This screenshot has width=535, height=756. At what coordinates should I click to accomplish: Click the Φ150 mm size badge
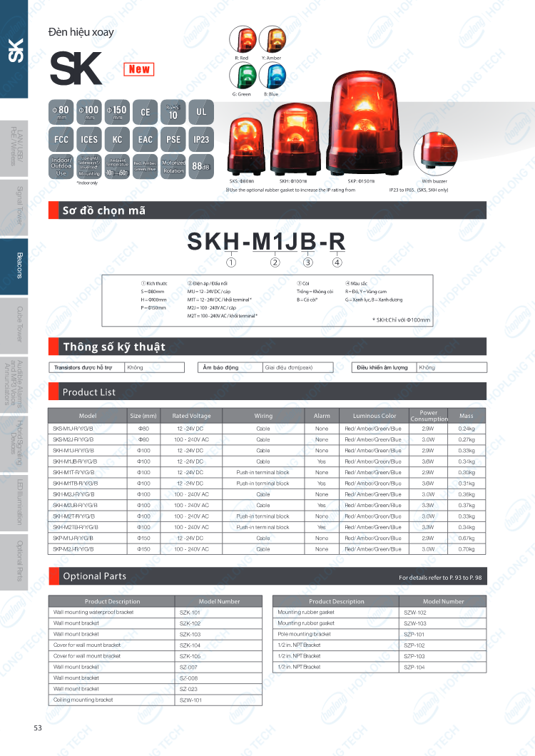[x=117, y=113]
